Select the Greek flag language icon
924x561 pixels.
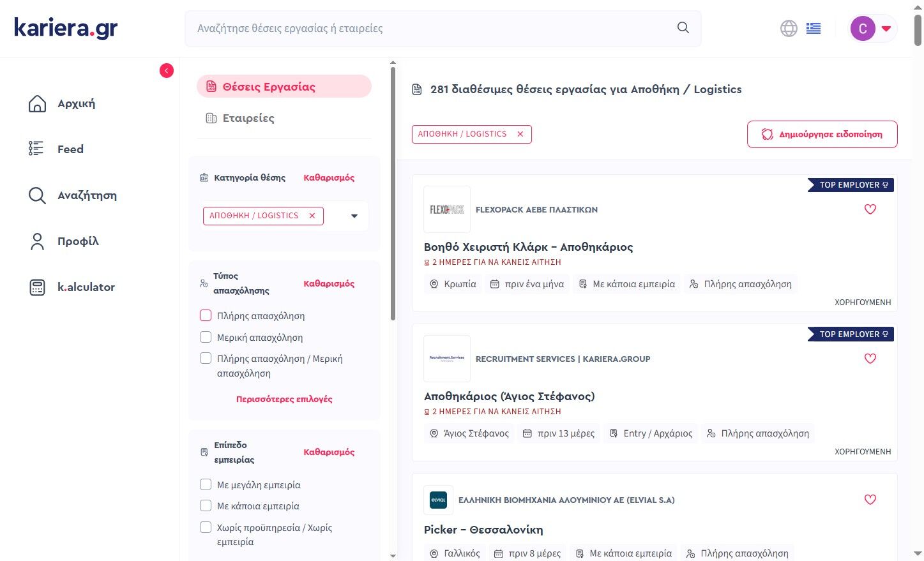point(813,28)
